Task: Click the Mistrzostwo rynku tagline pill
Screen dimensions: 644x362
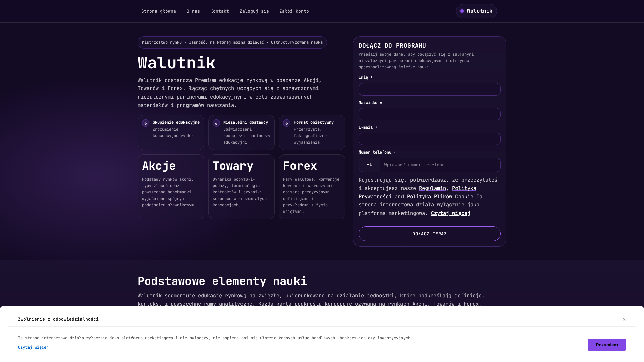Action: [232, 43]
